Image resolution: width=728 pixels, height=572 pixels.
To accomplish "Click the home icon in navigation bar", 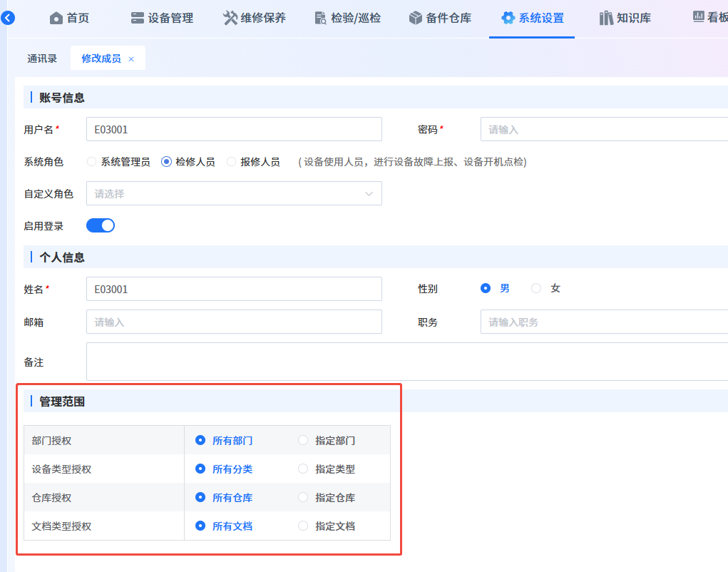I will [x=56, y=19].
